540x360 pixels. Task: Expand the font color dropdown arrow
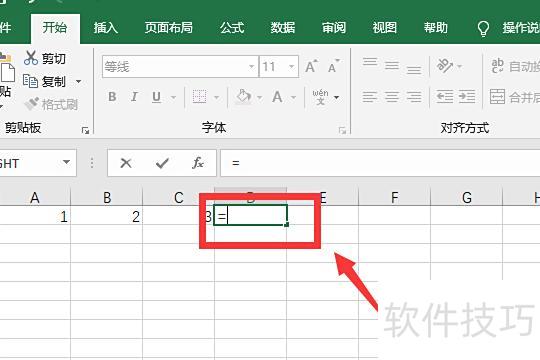pos(293,97)
